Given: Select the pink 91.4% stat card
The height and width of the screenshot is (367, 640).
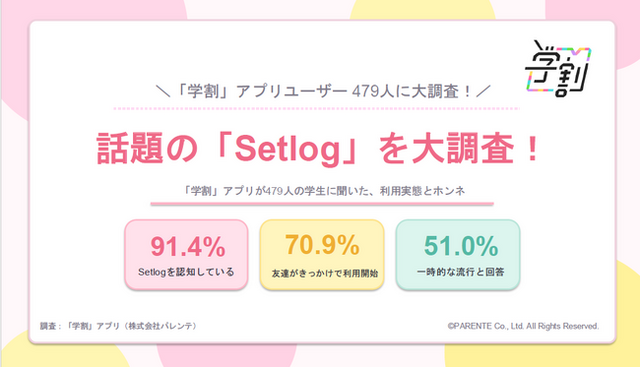Looking at the screenshot, I should (186, 255).
